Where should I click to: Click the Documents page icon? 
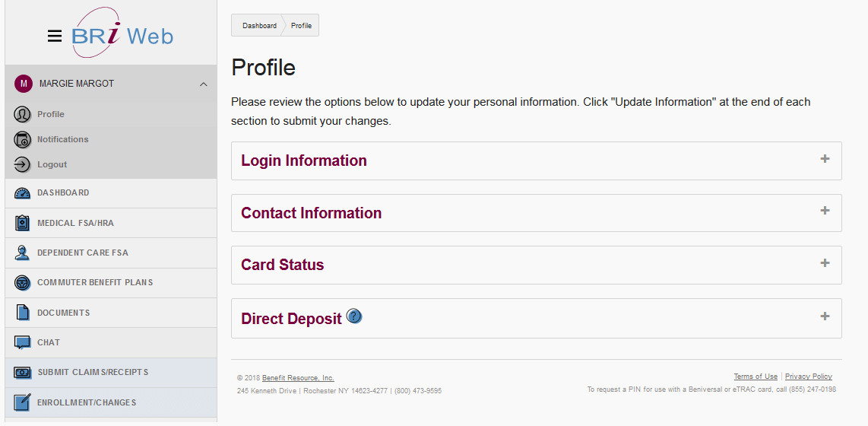coord(23,313)
